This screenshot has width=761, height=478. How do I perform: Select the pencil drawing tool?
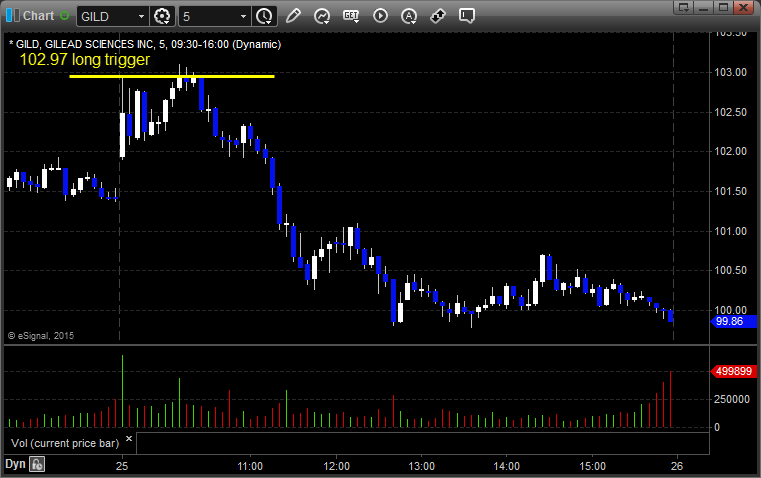point(293,16)
